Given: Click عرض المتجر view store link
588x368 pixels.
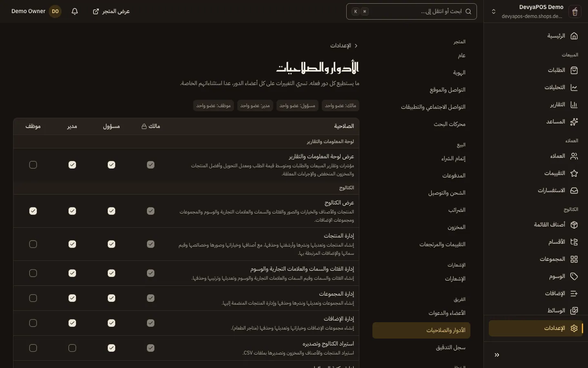Looking at the screenshot, I should tap(111, 11).
